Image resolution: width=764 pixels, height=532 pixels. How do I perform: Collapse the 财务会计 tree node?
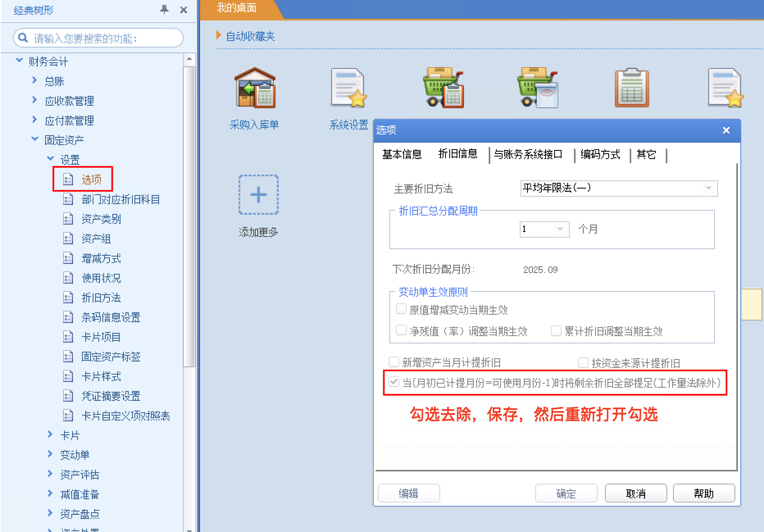tap(19, 60)
